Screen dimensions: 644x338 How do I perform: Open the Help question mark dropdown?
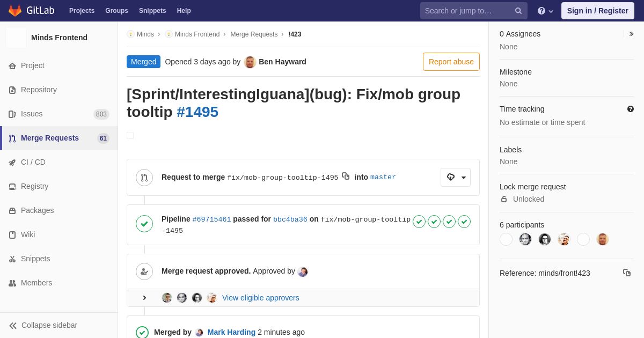(545, 11)
